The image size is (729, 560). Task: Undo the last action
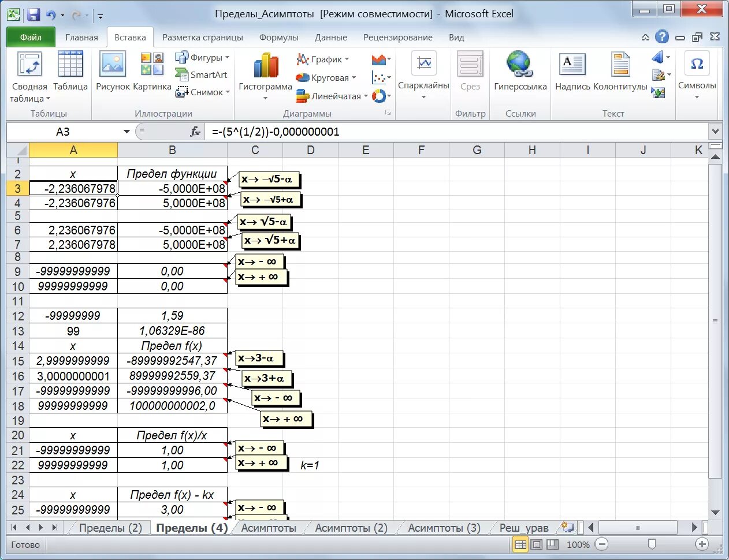51,16
